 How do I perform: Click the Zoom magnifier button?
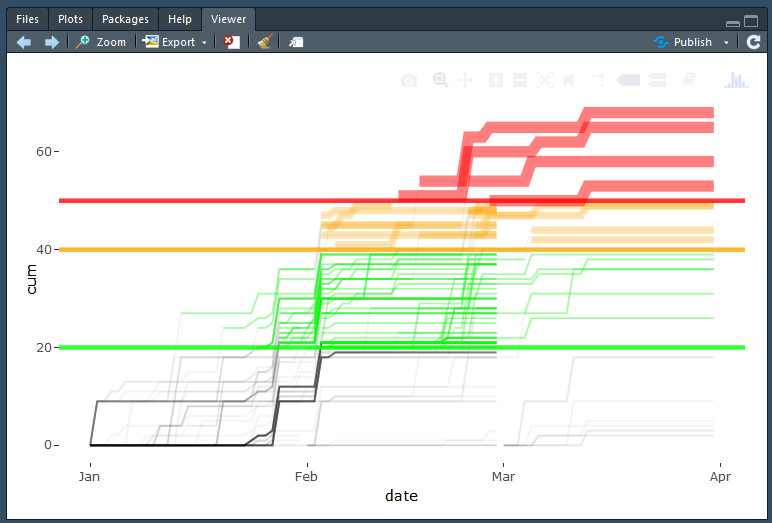pyautogui.click(x=101, y=42)
